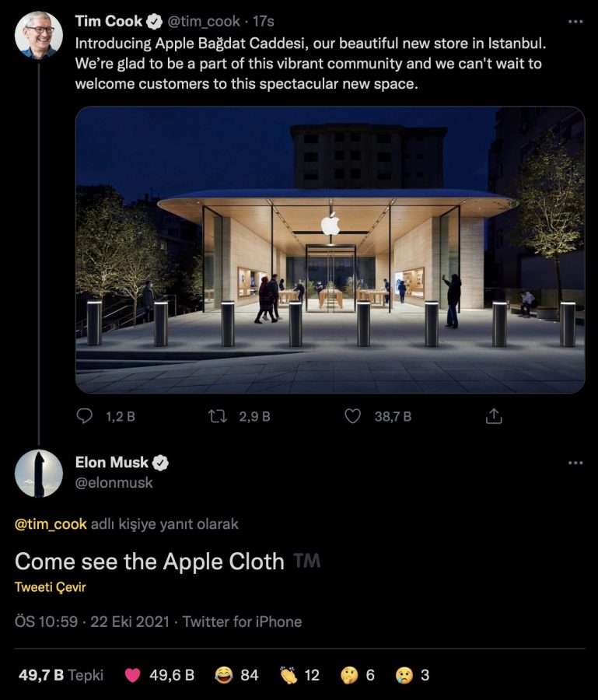
Task: Click the @elonmusk handle
Action: point(114,483)
